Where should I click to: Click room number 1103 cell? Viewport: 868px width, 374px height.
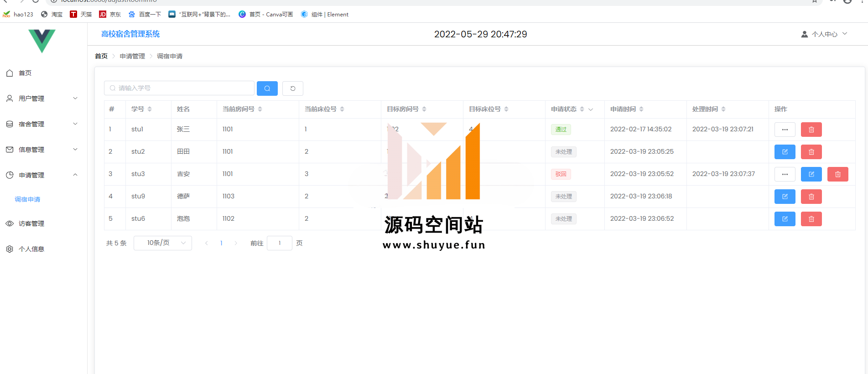[229, 197]
